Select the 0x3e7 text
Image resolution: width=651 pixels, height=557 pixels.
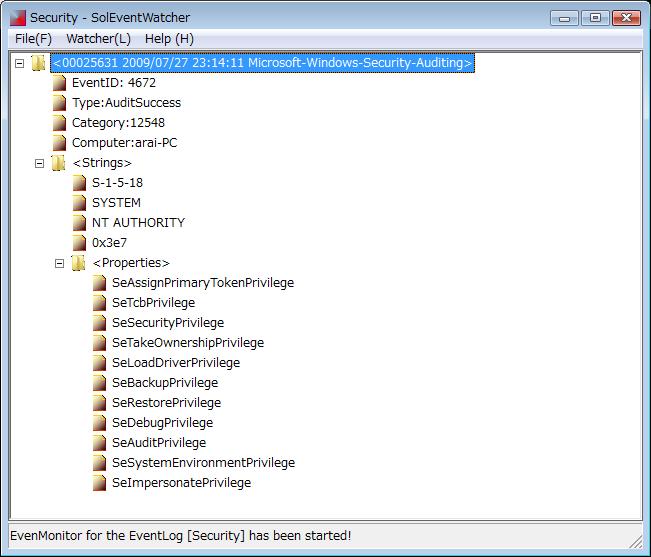click(x=109, y=243)
